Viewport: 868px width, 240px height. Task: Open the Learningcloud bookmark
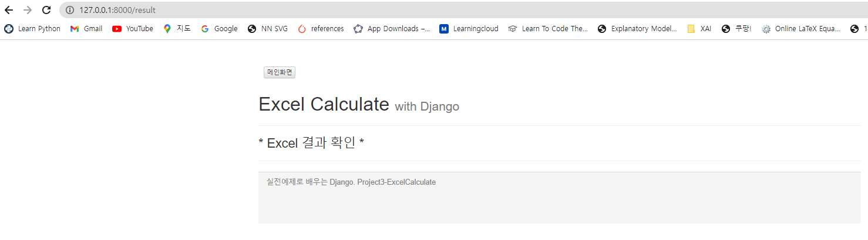pos(469,28)
